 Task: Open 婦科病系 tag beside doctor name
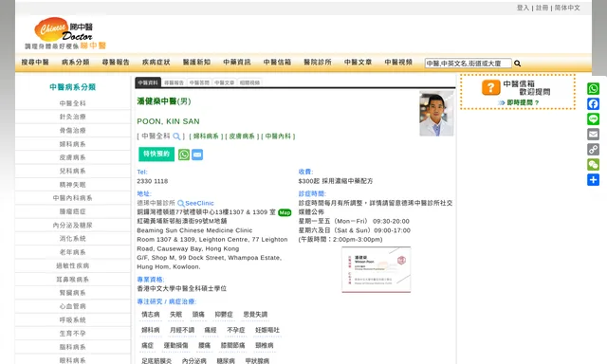tap(206, 136)
